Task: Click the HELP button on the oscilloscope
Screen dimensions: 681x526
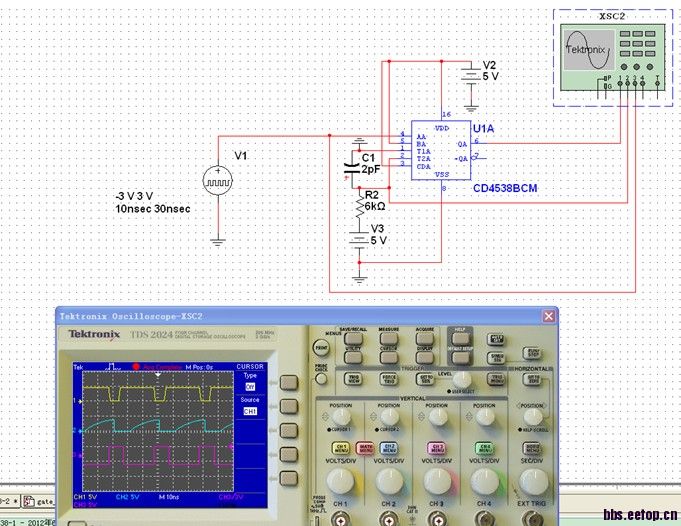Action: (460, 338)
